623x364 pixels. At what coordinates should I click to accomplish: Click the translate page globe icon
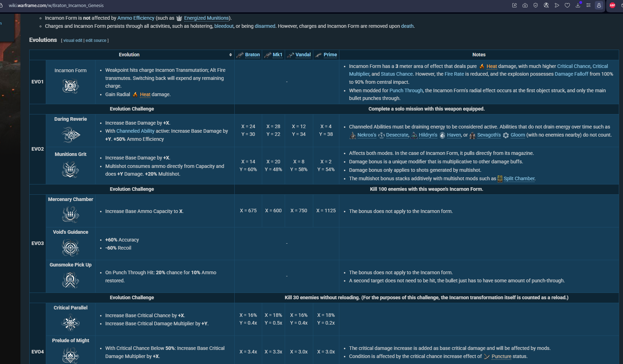pyautogui.click(x=546, y=5)
